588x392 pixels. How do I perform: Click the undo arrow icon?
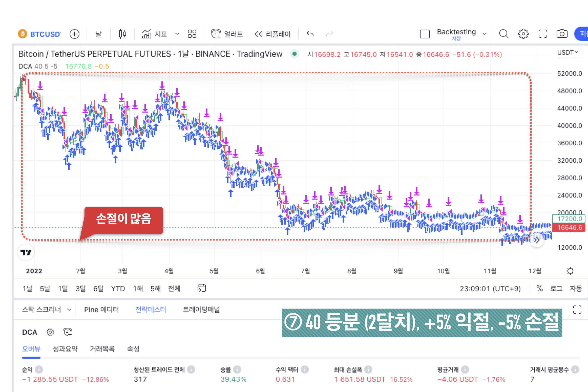(310, 34)
